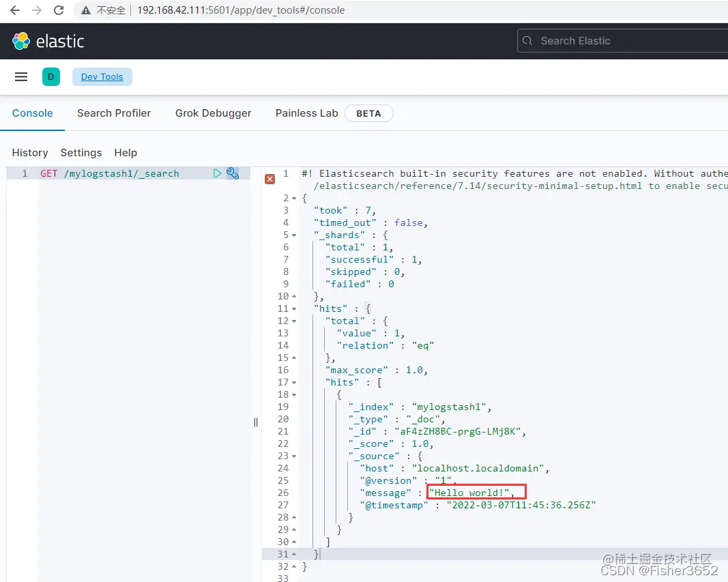
Task: Click the "skipped" : 0 line
Action: [365, 272]
